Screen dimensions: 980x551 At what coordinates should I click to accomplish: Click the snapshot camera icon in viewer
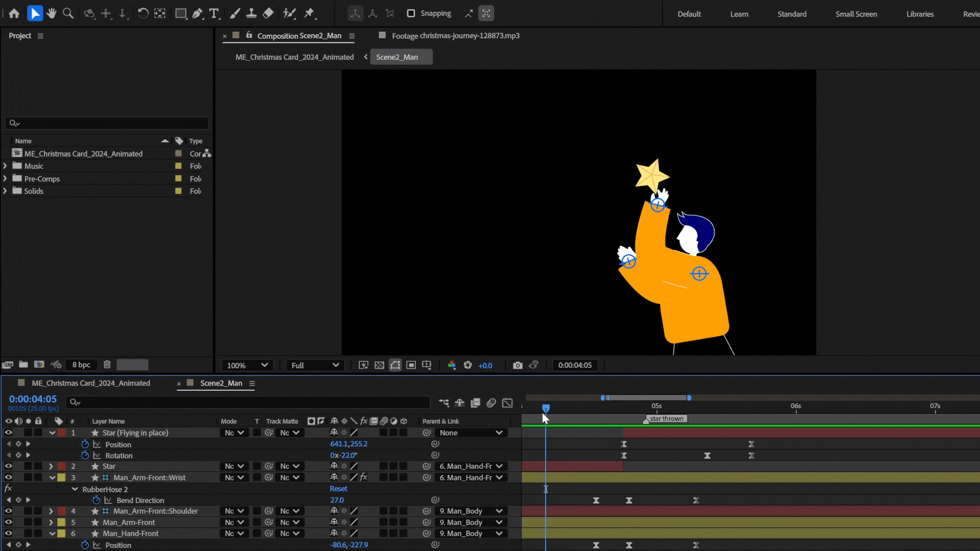tap(518, 365)
